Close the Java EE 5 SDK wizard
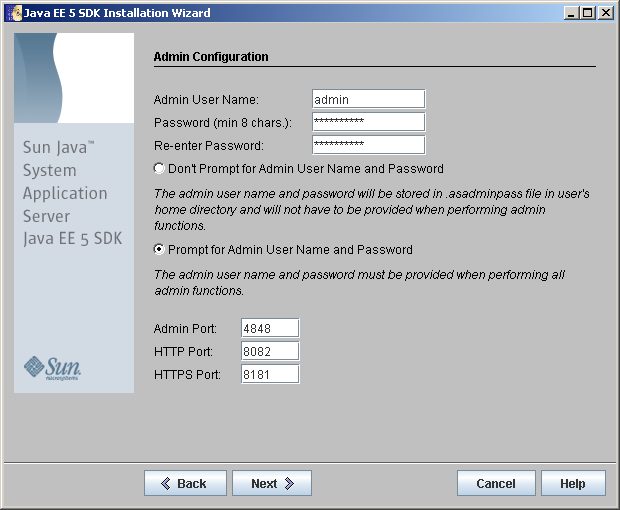 [606, 13]
